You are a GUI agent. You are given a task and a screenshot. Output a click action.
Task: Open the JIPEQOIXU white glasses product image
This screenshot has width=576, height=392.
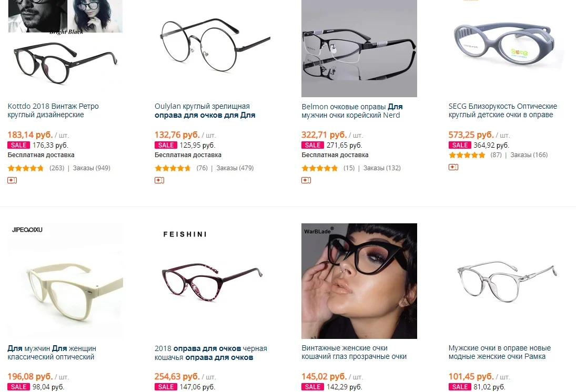coord(65,281)
